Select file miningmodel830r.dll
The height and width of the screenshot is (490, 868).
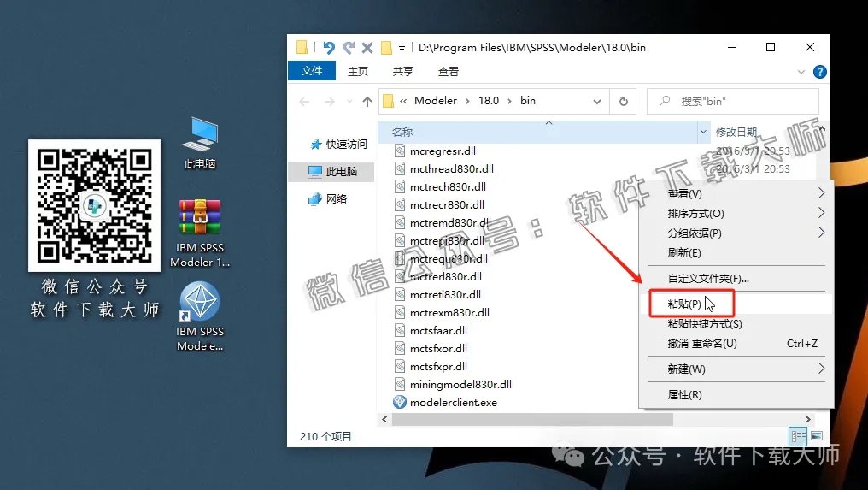pyautogui.click(x=460, y=384)
